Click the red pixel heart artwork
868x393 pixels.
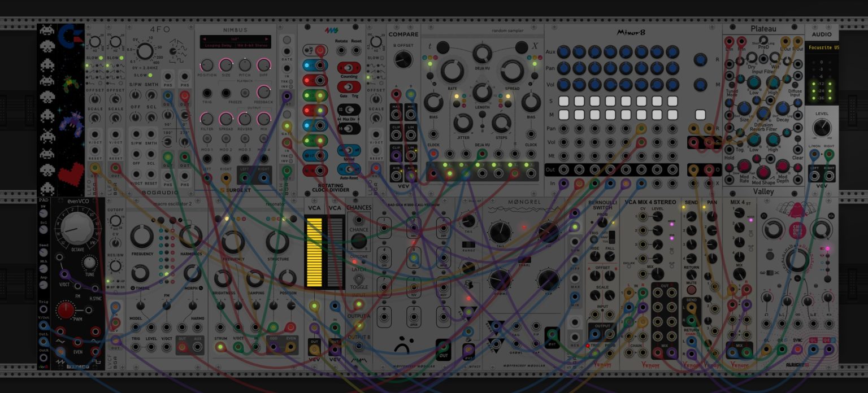coord(71,174)
